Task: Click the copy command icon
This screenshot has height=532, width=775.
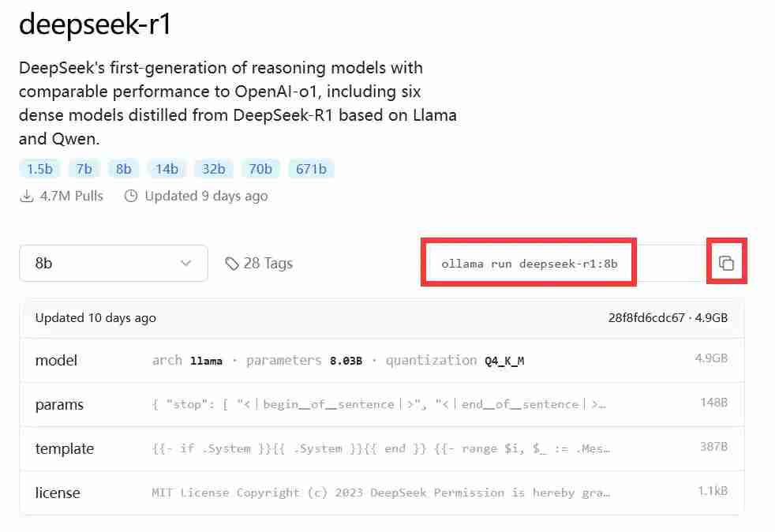Action: [726, 264]
